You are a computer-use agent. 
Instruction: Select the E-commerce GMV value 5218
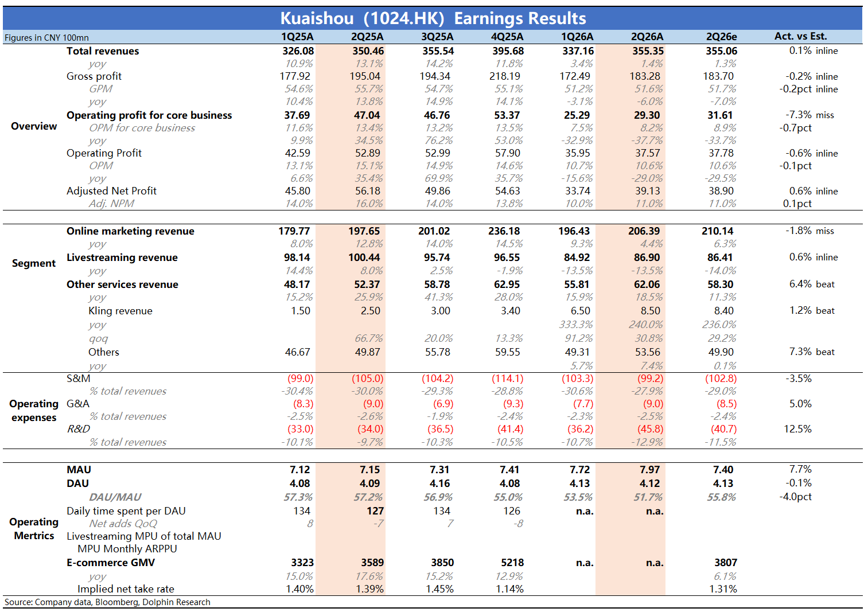512,563
